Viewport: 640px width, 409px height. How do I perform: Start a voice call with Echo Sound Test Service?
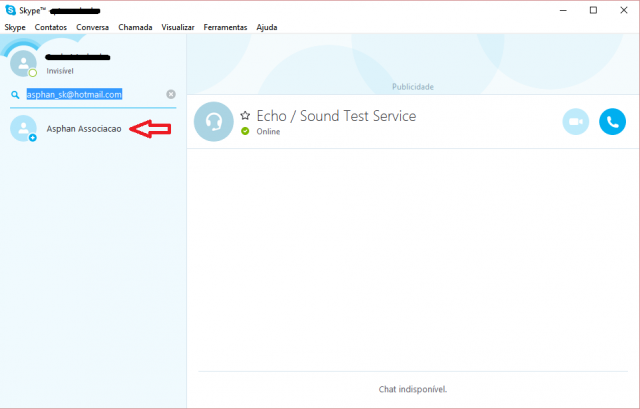click(x=612, y=122)
